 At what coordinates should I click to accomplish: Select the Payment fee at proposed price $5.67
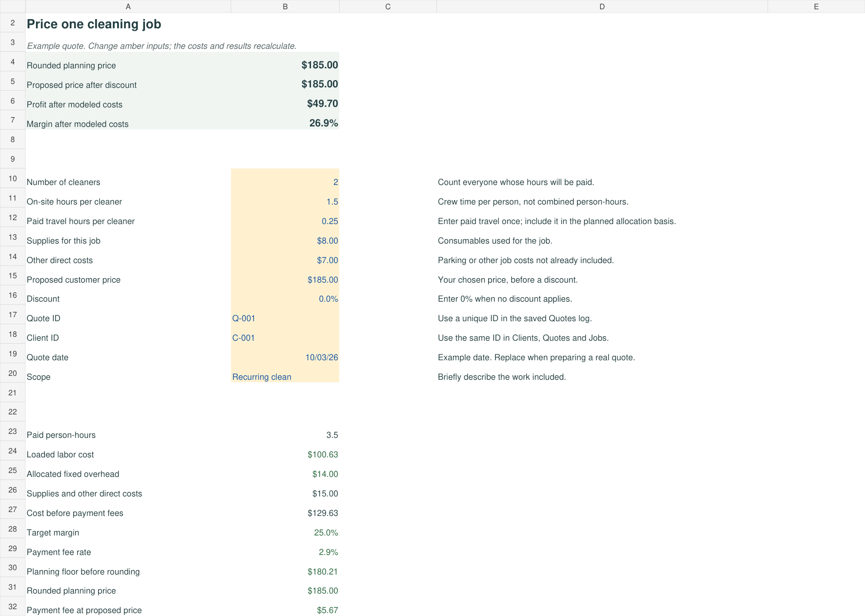pyautogui.click(x=328, y=610)
